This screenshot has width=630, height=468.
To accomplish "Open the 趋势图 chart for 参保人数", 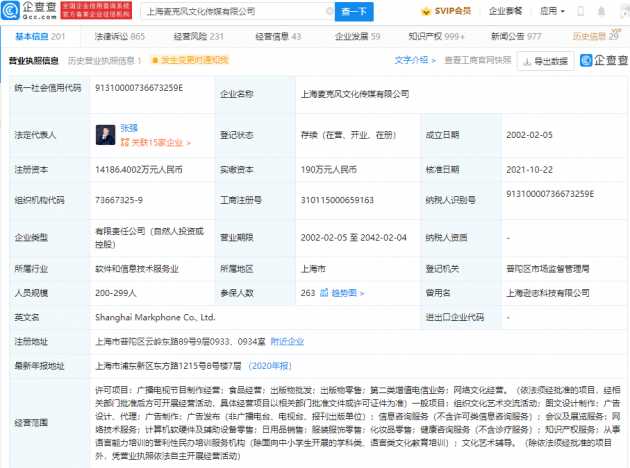I will [335, 293].
